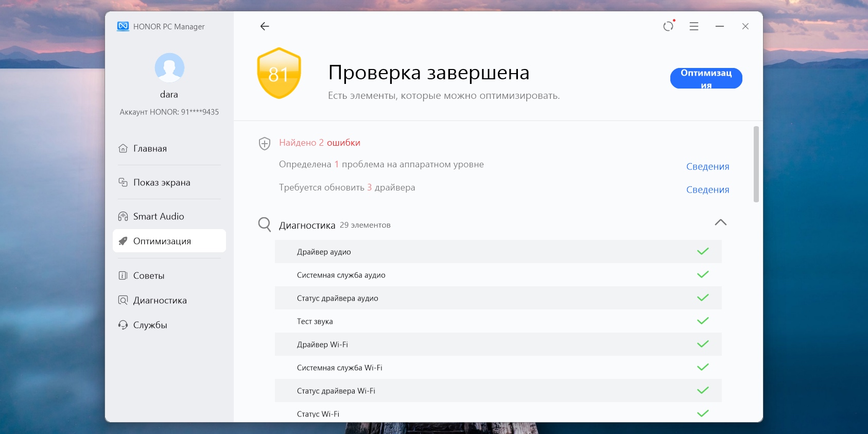This screenshot has width=868, height=434.
Task: Click the blue Оптимизация button
Action: [706, 78]
